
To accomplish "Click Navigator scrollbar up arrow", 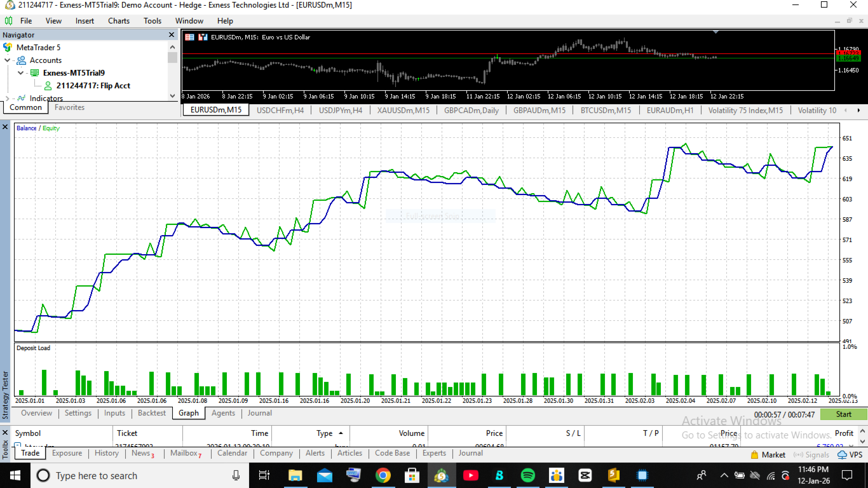I will (172, 47).
